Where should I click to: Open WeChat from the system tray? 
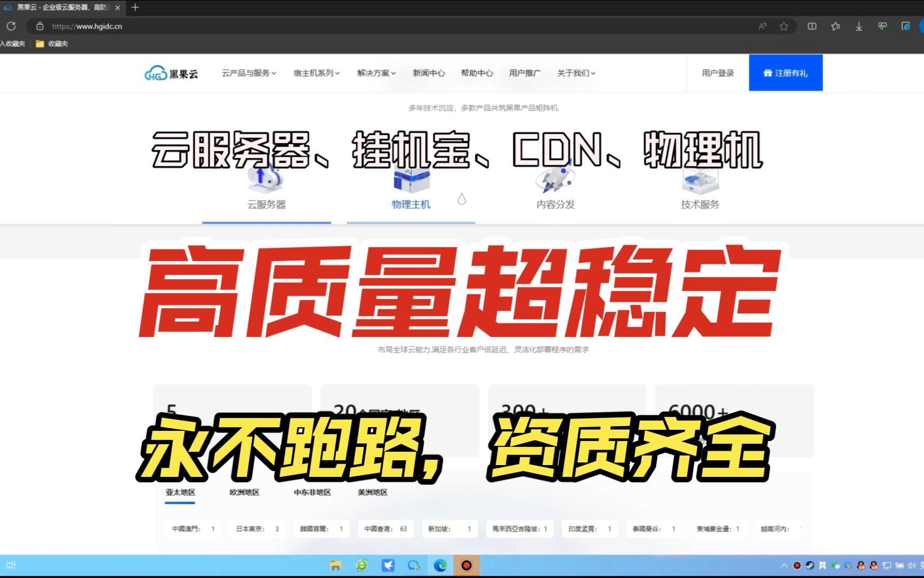pos(836,565)
